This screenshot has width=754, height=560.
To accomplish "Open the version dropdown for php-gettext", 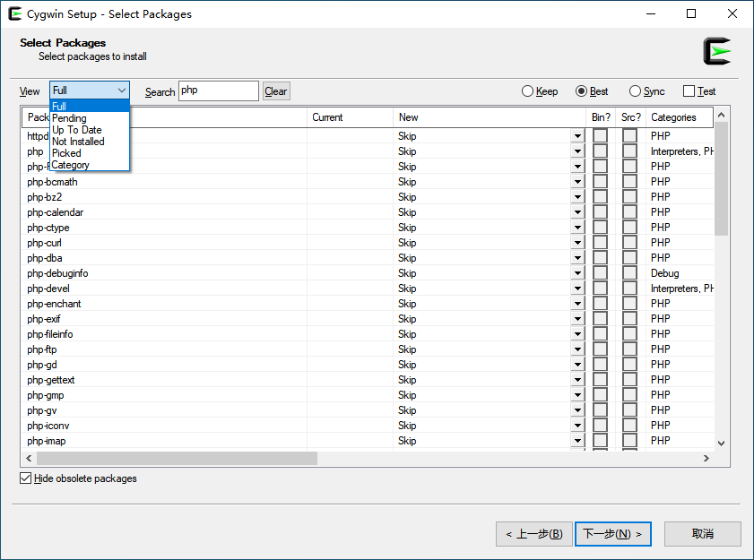I will (577, 380).
